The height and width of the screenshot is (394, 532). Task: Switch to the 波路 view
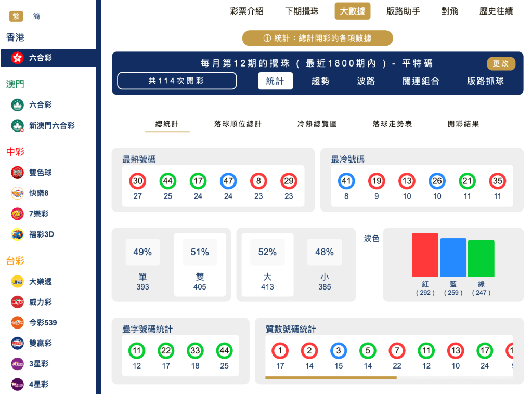[x=365, y=81]
